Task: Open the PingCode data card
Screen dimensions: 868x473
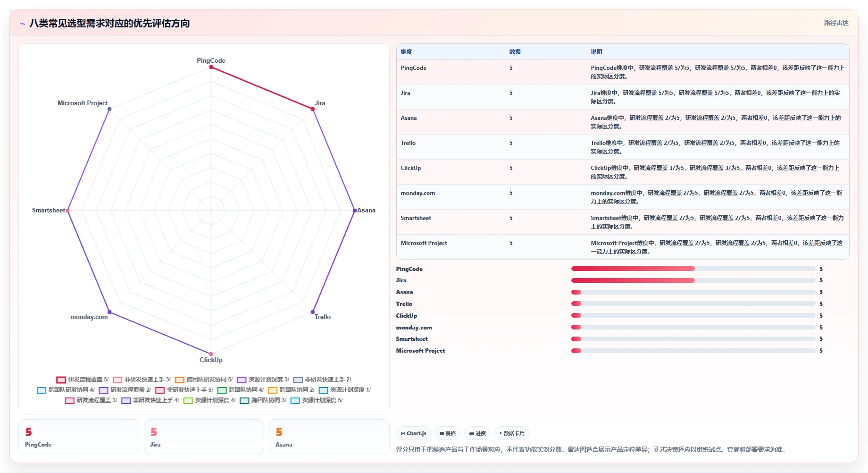Action: [79, 437]
